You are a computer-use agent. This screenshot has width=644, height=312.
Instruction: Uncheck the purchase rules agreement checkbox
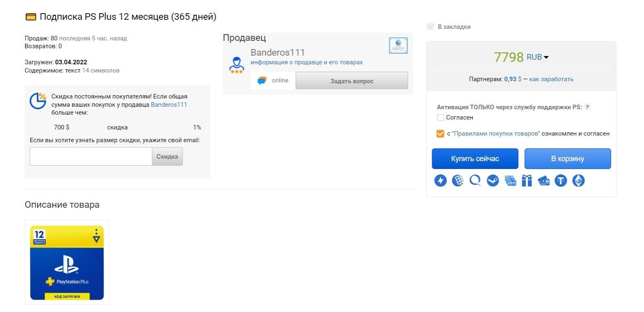(x=440, y=134)
